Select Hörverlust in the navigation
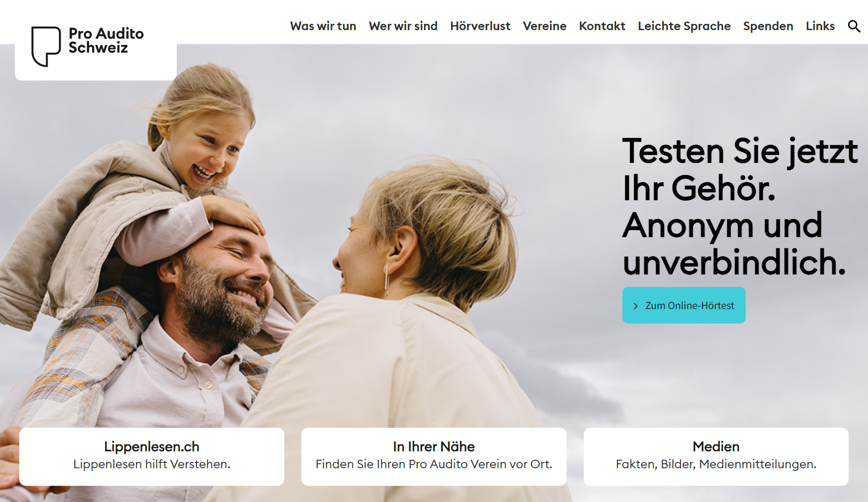Viewport: 868px width, 502px height. [x=480, y=26]
